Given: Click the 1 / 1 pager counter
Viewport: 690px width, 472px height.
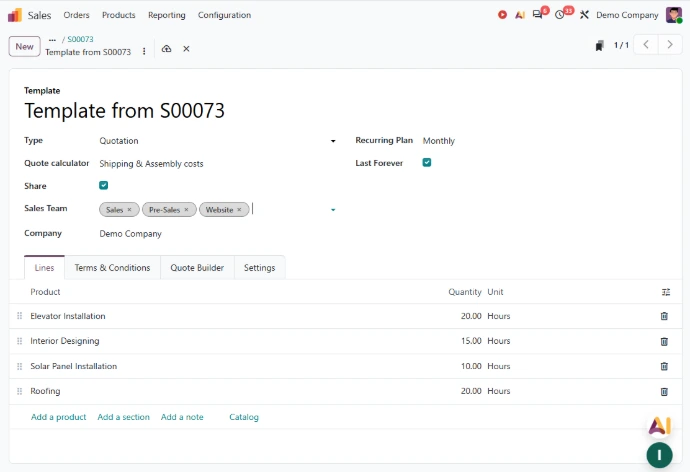Looking at the screenshot, I should (x=621, y=45).
